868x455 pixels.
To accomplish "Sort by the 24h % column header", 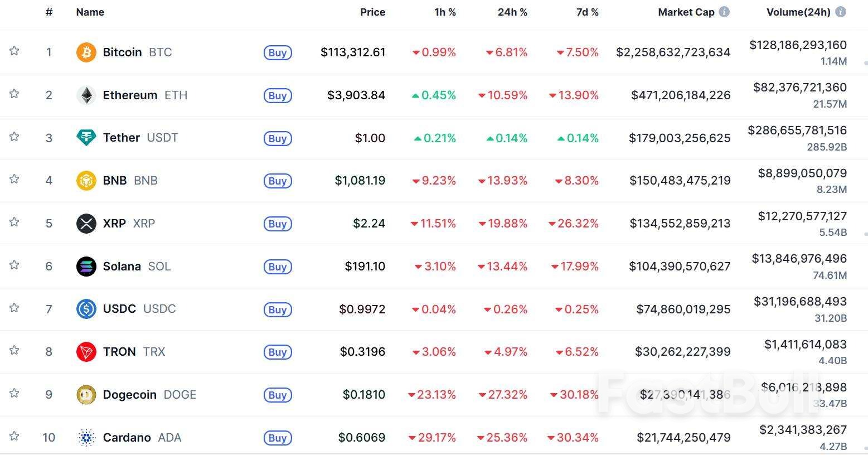I will [512, 12].
